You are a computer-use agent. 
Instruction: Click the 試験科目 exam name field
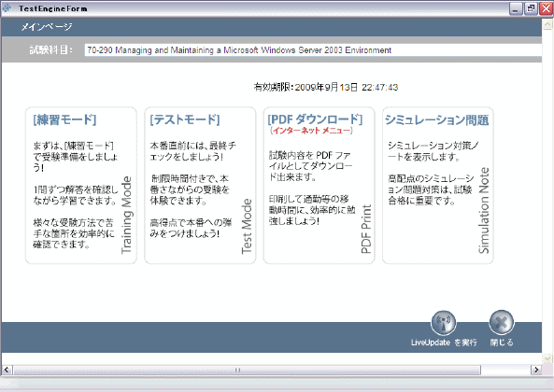(313, 50)
